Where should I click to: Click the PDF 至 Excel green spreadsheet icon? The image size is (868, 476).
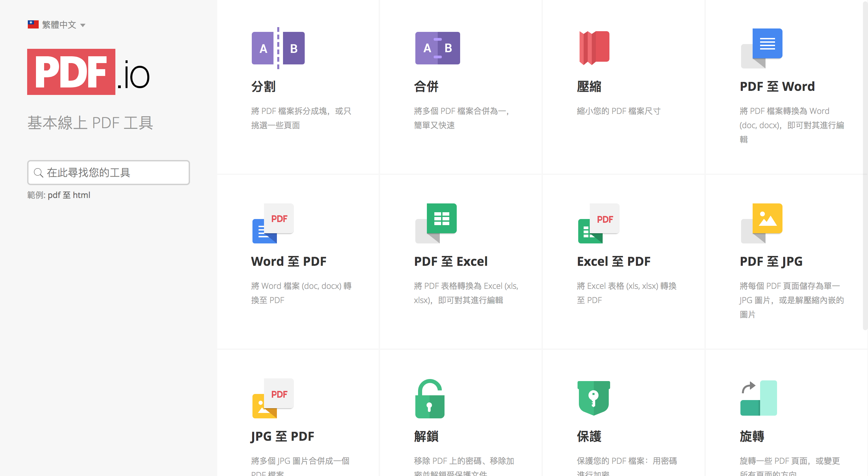pyautogui.click(x=436, y=223)
